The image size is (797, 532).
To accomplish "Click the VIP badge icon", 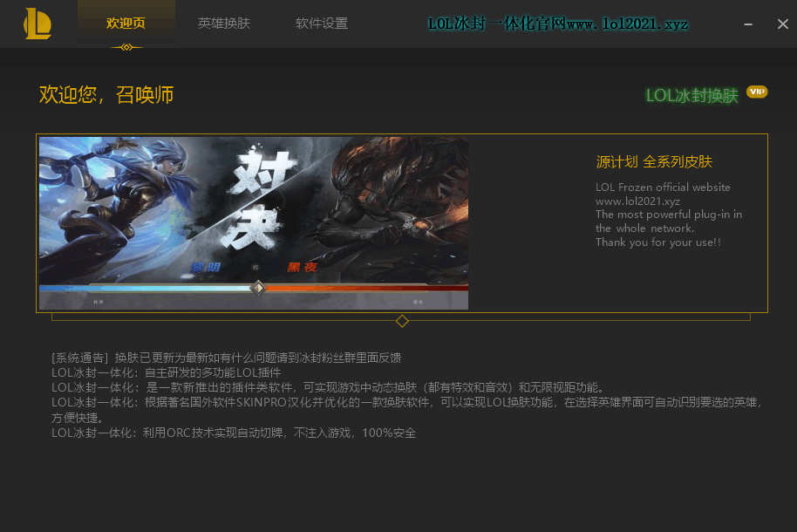I will click(x=757, y=92).
